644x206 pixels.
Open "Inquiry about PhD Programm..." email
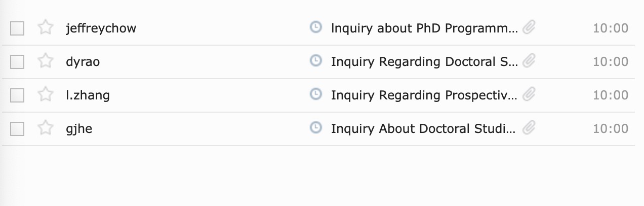[x=424, y=28]
